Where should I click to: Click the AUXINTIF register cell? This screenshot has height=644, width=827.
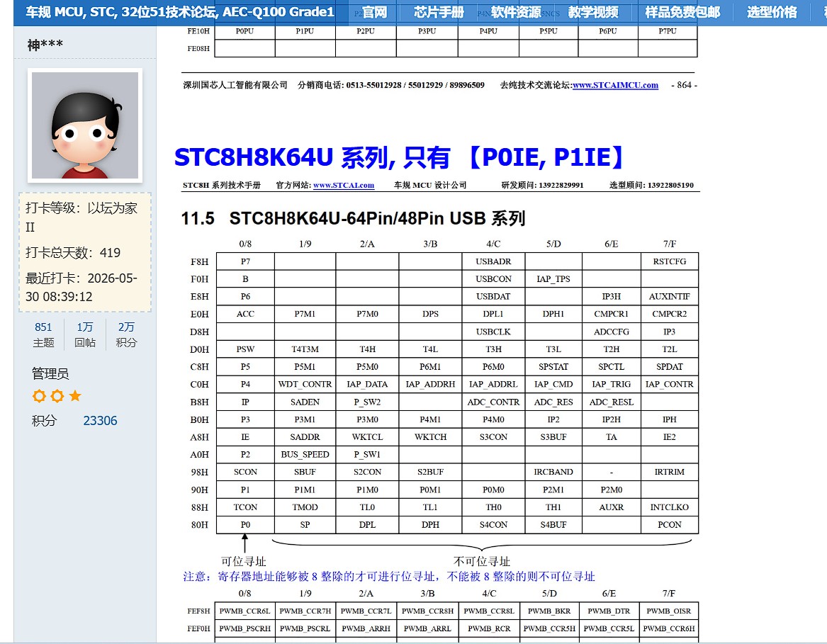(669, 296)
